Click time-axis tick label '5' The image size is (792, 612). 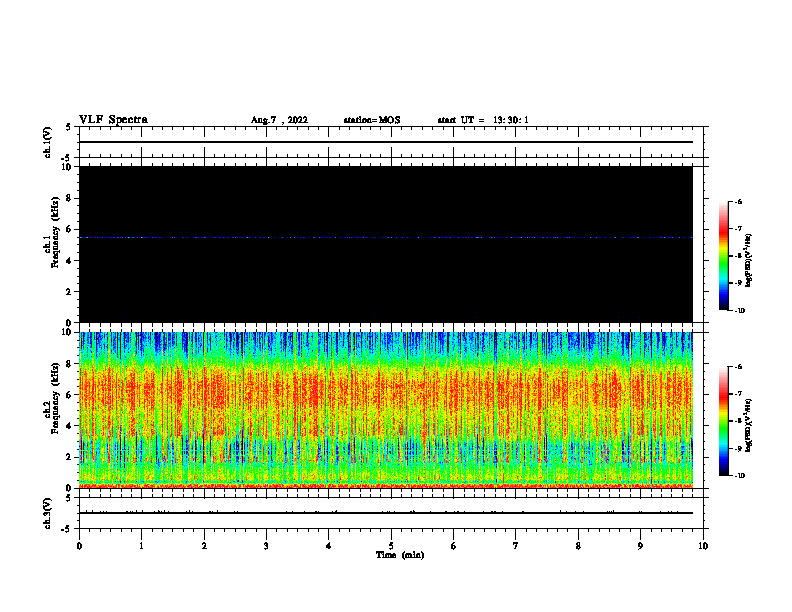click(x=391, y=546)
